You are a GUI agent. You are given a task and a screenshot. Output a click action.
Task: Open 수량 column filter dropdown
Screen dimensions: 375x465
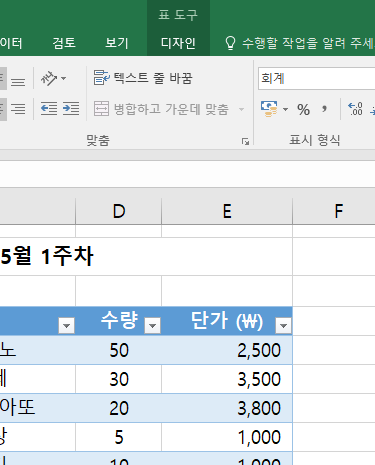click(153, 325)
